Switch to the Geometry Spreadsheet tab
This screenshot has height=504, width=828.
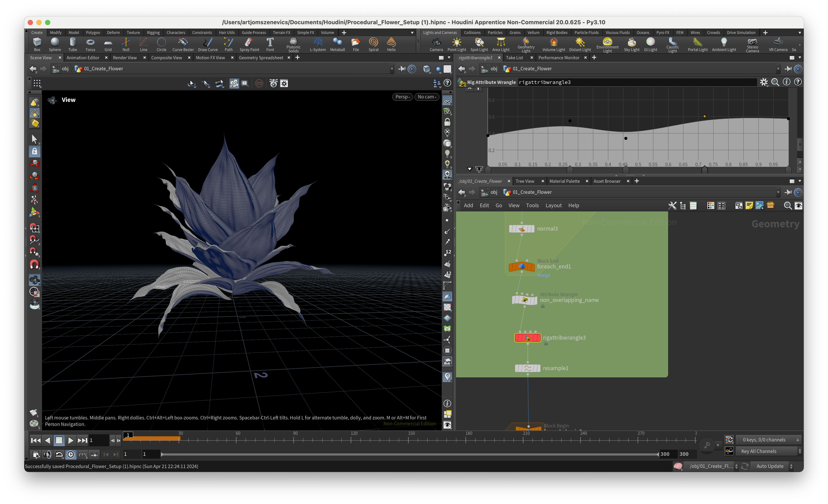click(x=261, y=58)
